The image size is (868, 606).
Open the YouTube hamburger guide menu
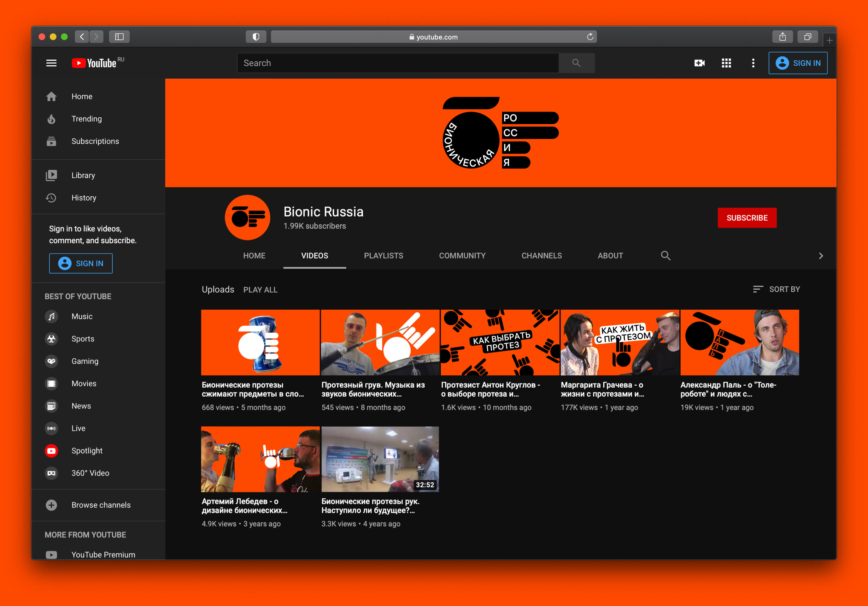(51, 63)
